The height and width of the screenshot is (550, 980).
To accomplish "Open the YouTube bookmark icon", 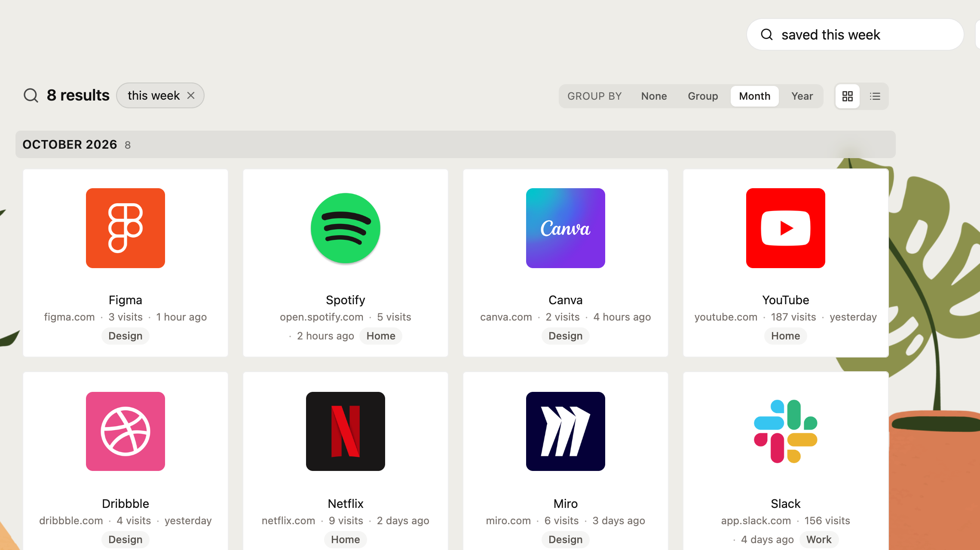I will click(786, 228).
